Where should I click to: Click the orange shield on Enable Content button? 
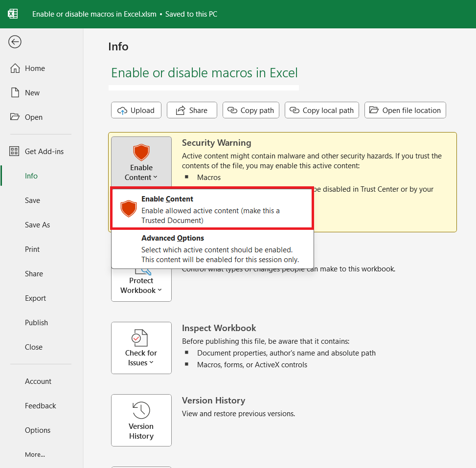click(141, 153)
